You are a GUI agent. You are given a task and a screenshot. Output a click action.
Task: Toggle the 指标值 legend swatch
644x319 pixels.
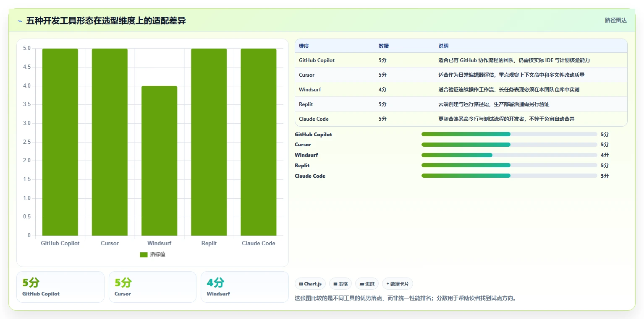coord(144,254)
